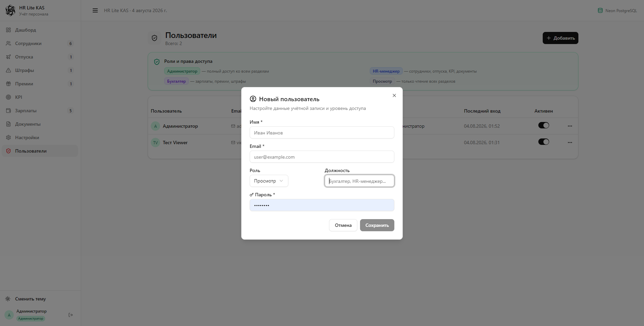Viewport: 644px width, 326px height.
Task: Click the Администратор avatar in sidebar footer
Action: pyautogui.click(x=9, y=315)
